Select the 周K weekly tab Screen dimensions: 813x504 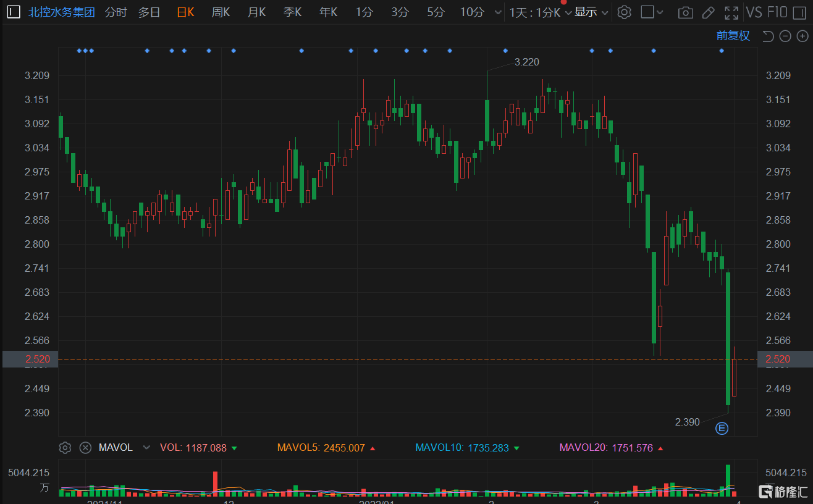221,12
